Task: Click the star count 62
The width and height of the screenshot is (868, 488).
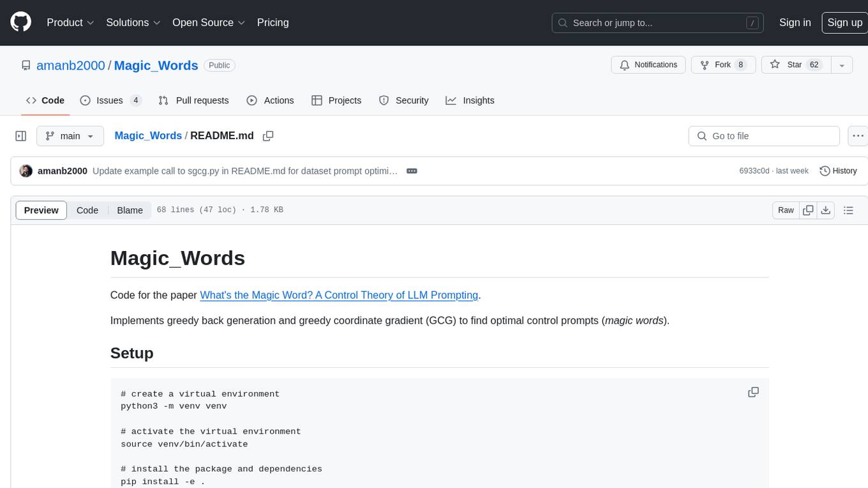Action: coord(814,65)
